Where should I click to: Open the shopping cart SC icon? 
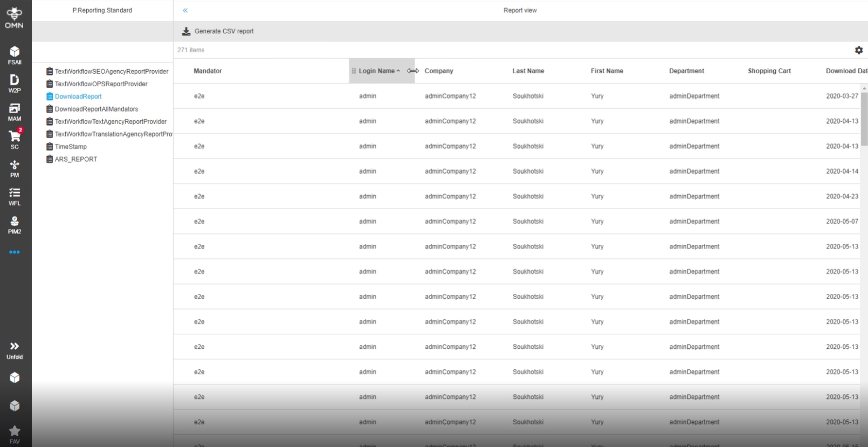click(x=15, y=139)
